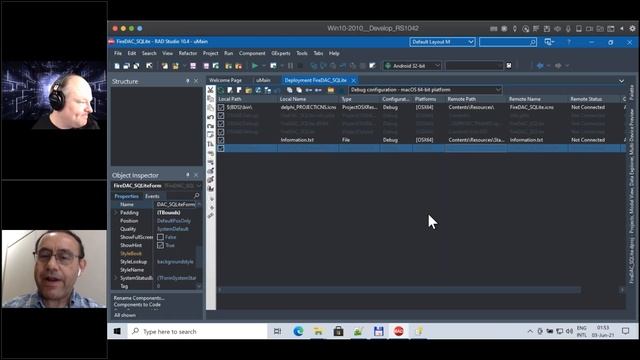
Task: Open the FireDAC_SQLiteForm component selector dropdown
Action: [x=198, y=186]
